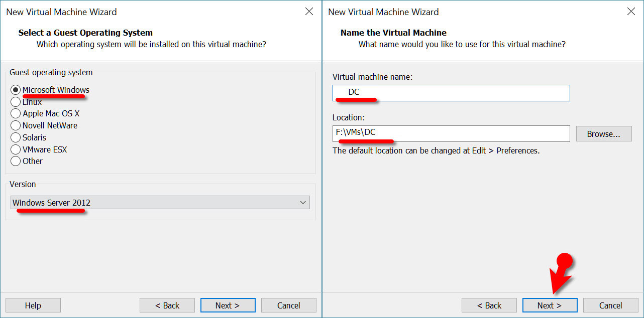Click Next in the Select a Guest Operating System wizard
644x318 pixels.
click(228, 305)
